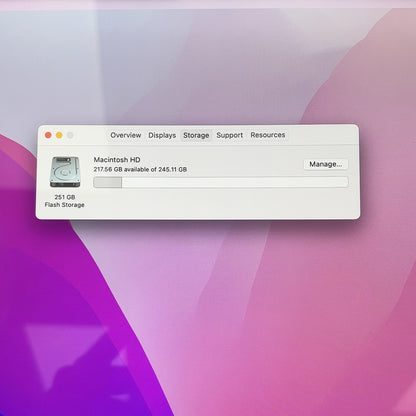Open the Displays tab

tap(162, 135)
